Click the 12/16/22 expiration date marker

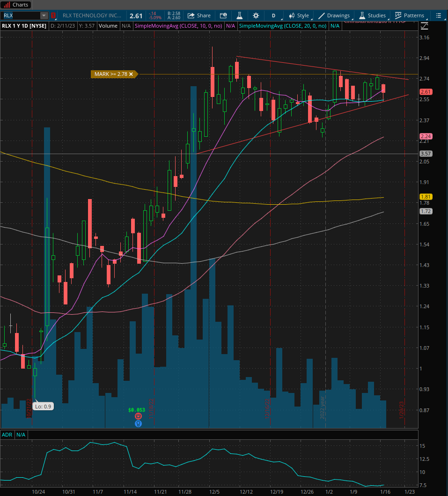(x=267, y=408)
